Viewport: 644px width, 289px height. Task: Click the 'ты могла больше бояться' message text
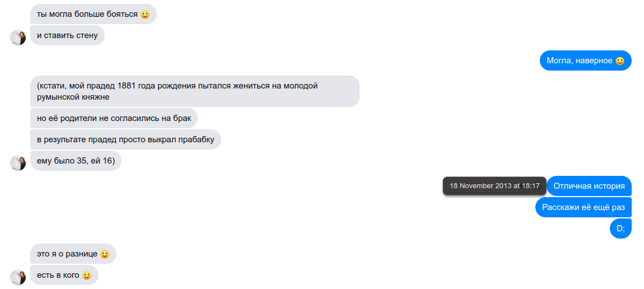(87, 15)
